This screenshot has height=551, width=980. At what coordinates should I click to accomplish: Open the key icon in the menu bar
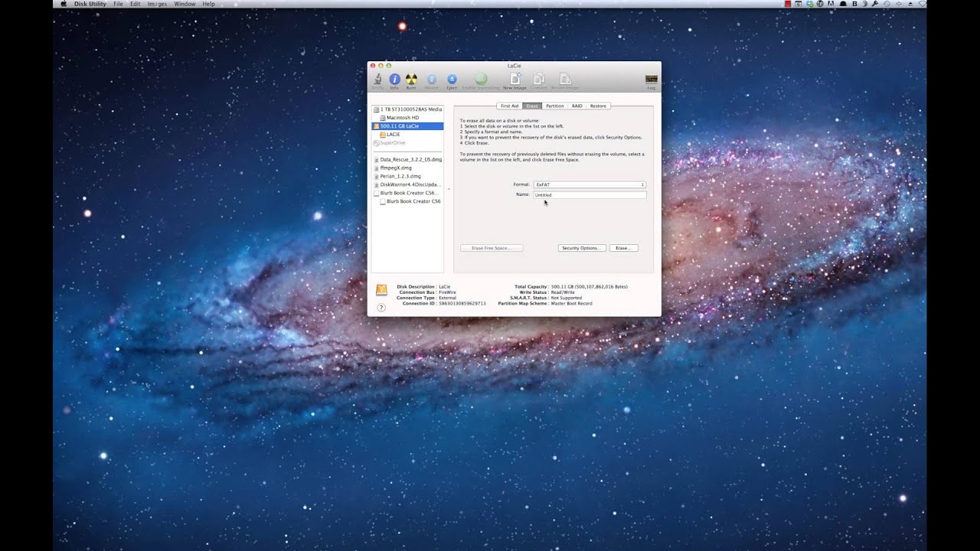[x=875, y=4]
